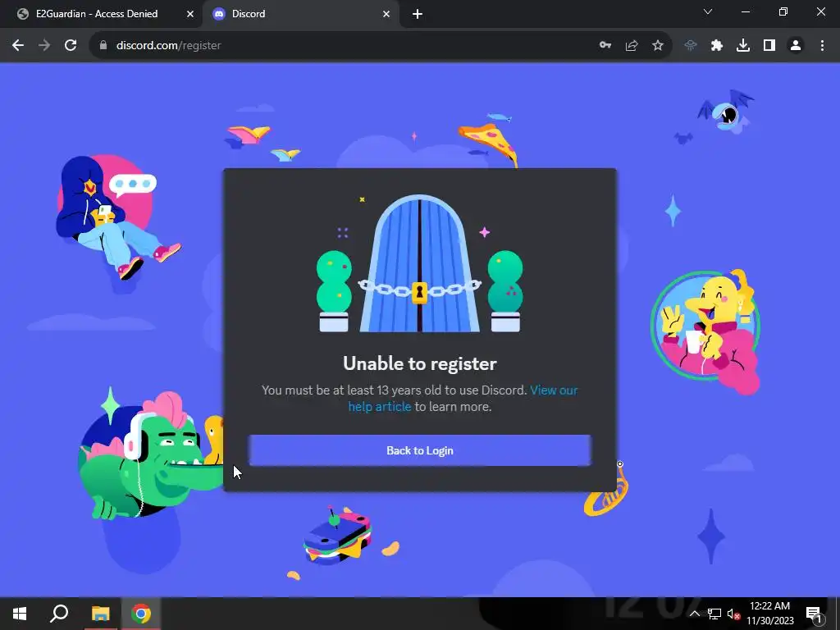
Task: Bookmark this page with the star
Action: tap(658, 46)
